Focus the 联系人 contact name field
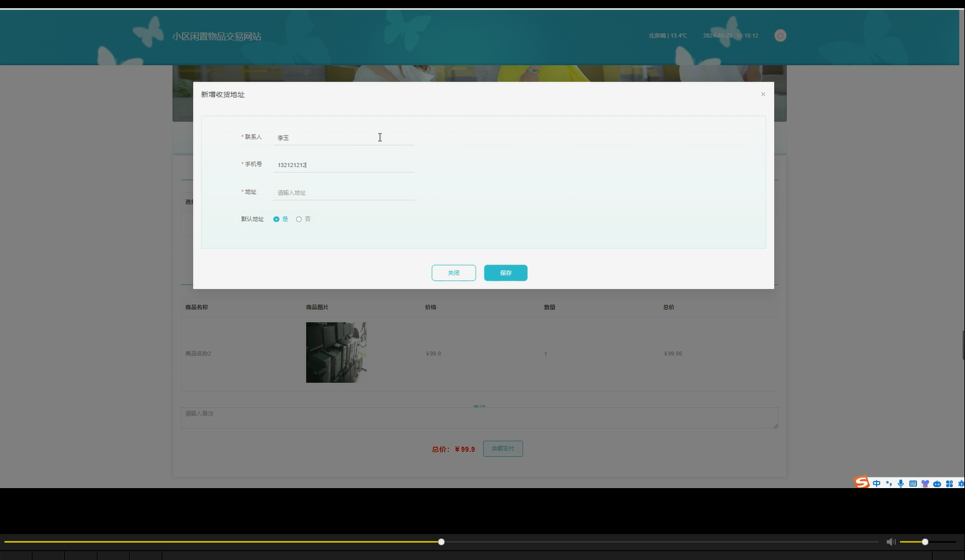This screenshot has height=560, width=965. coord(344,137)
